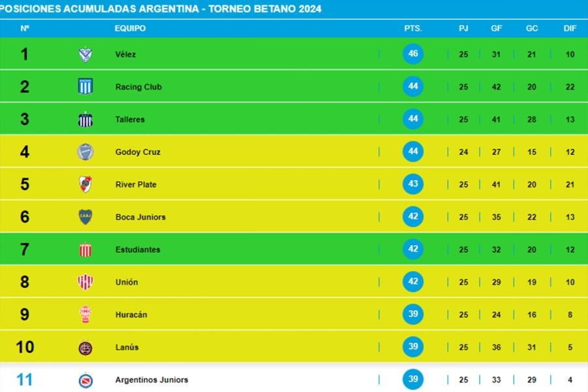588x392 pixels.
Task: Click the Vélez team crest icon
Action: [x=85, y=54]
